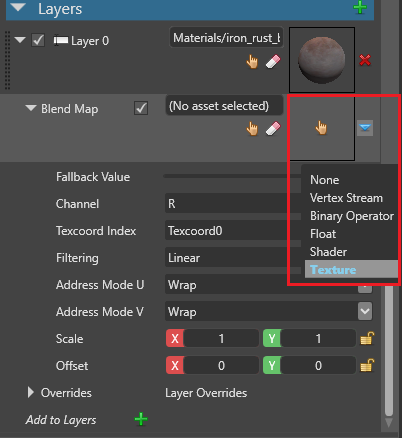Uncheck the Blend Map checkbox
Image resolution: width=402 pixels, height=438 pixels.
point(141,108)
